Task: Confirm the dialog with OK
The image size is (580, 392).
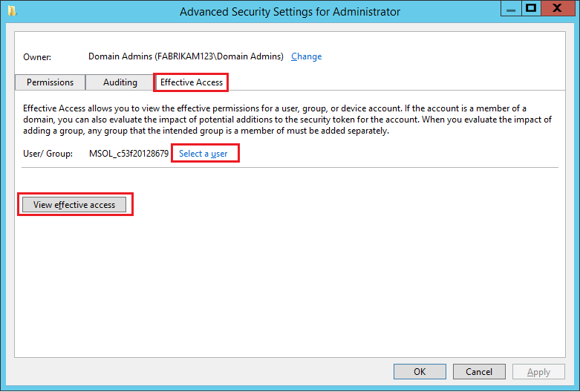Action: tap(420, 372)
